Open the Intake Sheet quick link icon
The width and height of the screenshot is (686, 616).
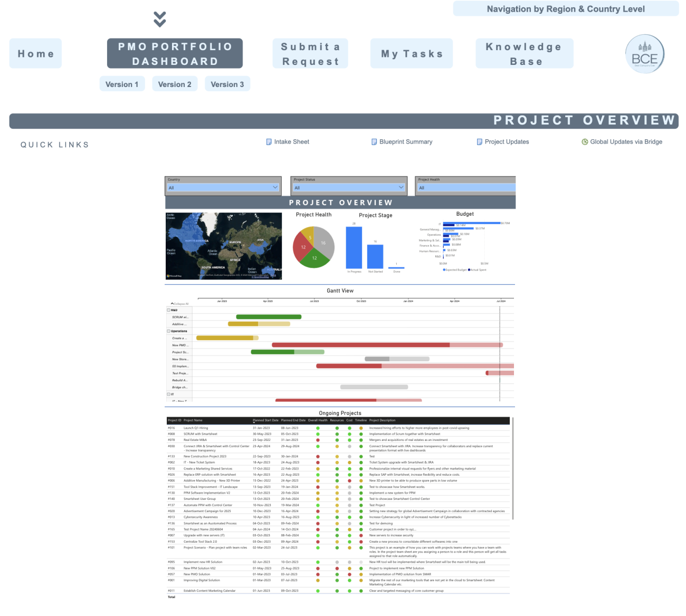[269, 141]
